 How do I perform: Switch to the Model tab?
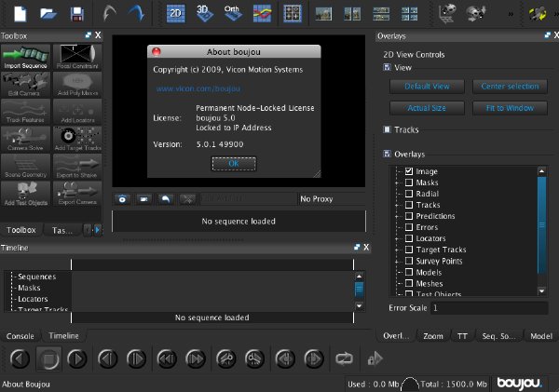click(541, 336)
